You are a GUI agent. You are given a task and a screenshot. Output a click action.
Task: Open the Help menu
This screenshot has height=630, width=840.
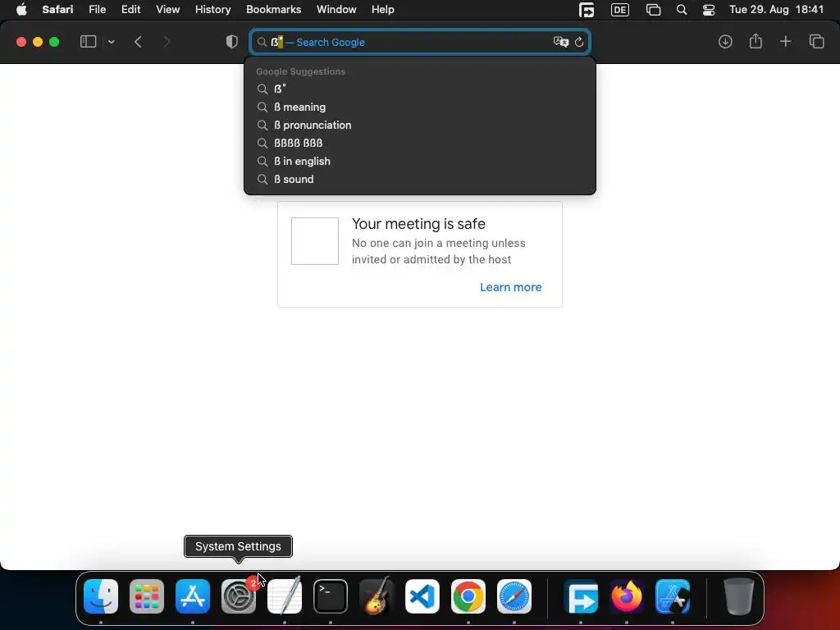pos(383,10)
